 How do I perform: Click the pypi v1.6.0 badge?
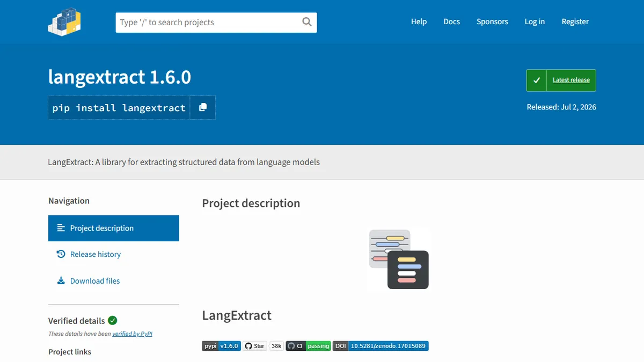[x=221, y=346]
